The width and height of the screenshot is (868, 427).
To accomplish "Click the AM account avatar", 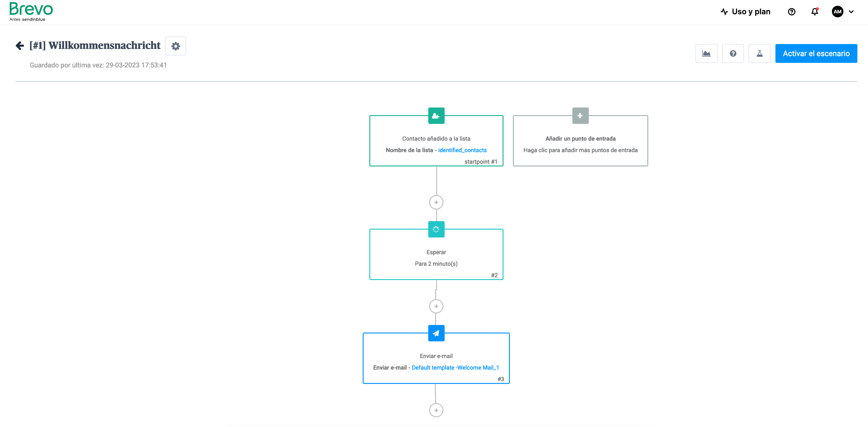I will click(x=837, y=12).
